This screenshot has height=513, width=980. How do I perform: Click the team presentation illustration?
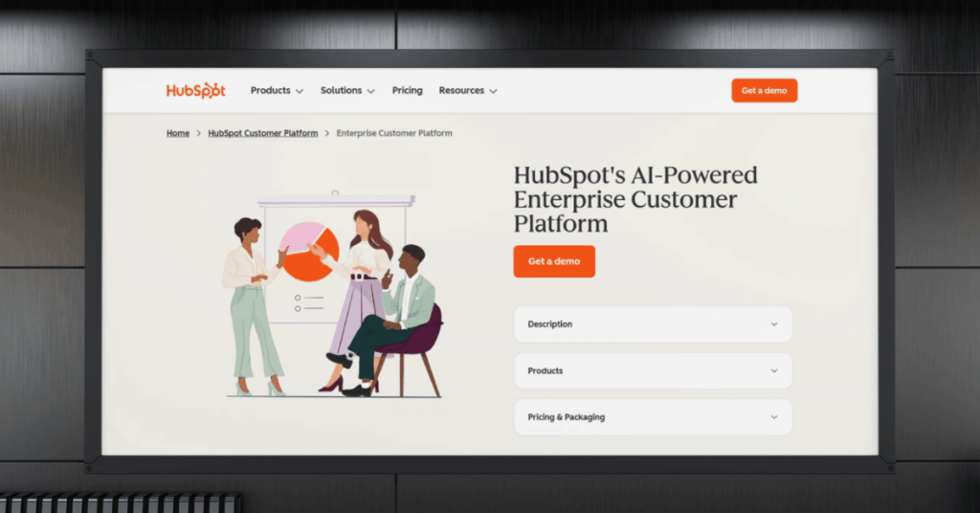[332, 294]
